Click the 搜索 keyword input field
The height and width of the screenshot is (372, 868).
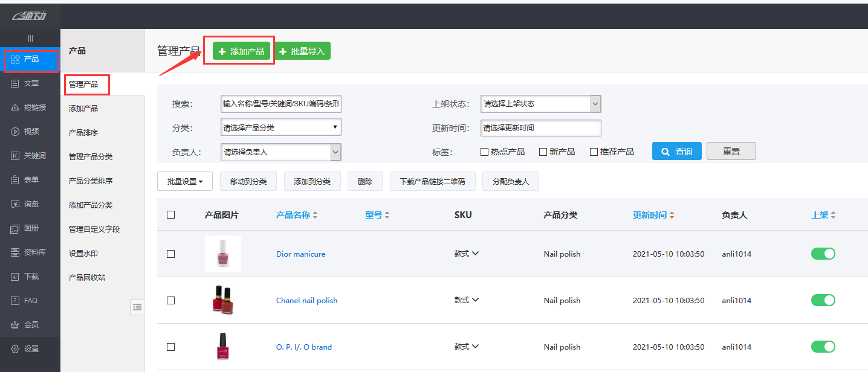(x=280, y=104)
